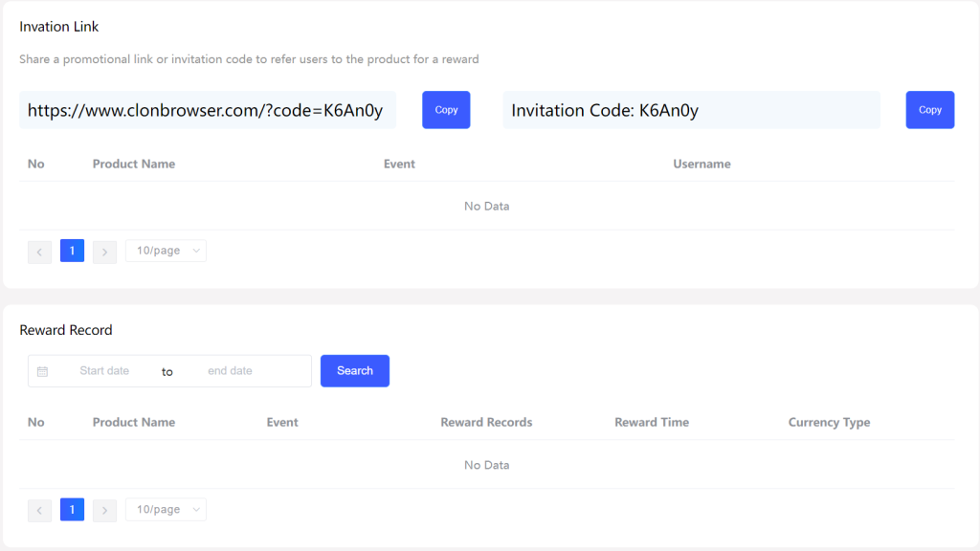Click the Invitation Code text field

point(691,110)
